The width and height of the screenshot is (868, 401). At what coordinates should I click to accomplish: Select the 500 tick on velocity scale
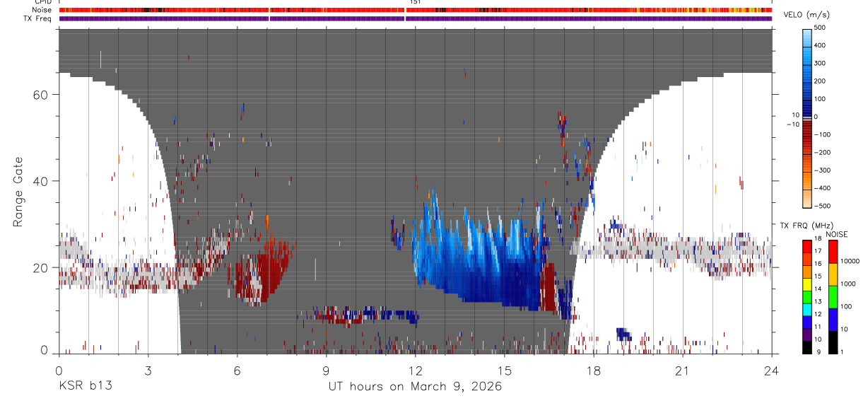click(821, 28)
